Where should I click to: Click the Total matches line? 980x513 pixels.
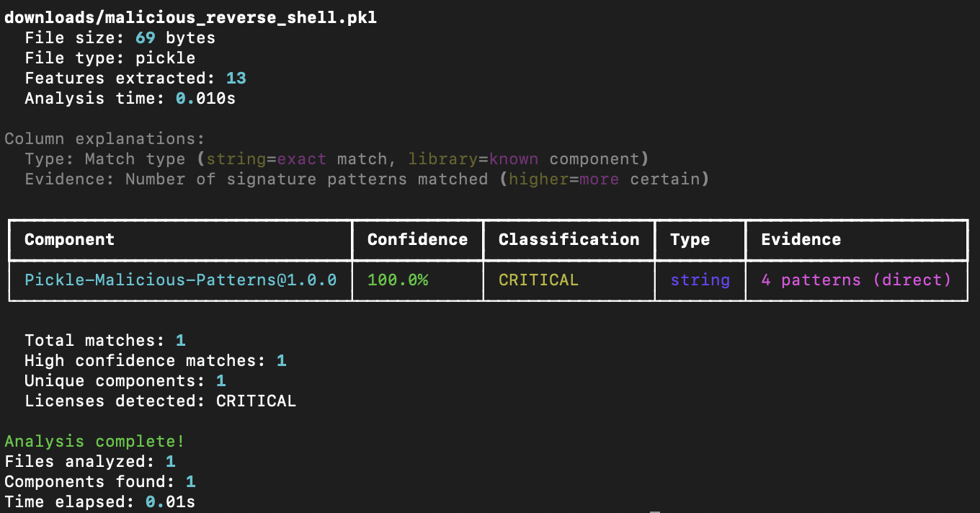tap(104, 340)
